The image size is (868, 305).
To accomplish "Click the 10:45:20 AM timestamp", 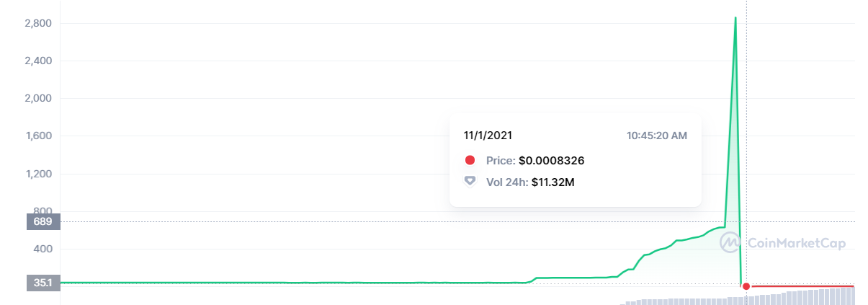I will tap(656, 135).
